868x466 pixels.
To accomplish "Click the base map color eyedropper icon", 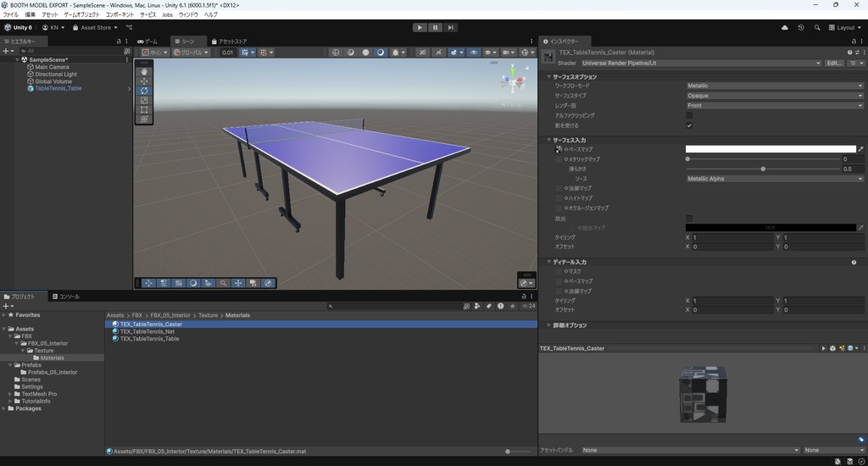I will coord(860,149).
